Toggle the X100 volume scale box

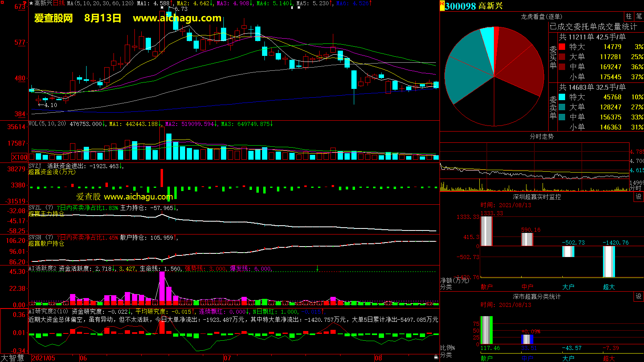19,157
